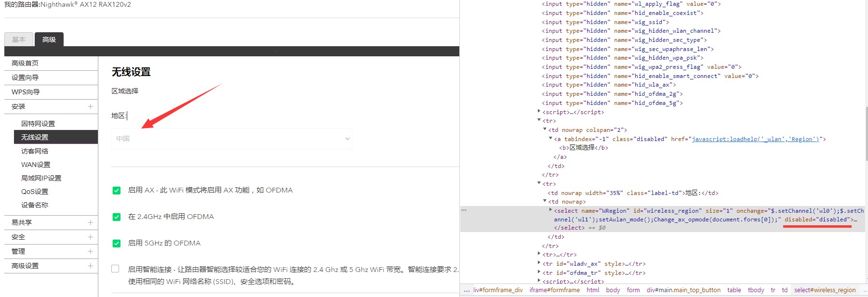
Task: Click the td class=label-td 地区 line
Action: 633,193
